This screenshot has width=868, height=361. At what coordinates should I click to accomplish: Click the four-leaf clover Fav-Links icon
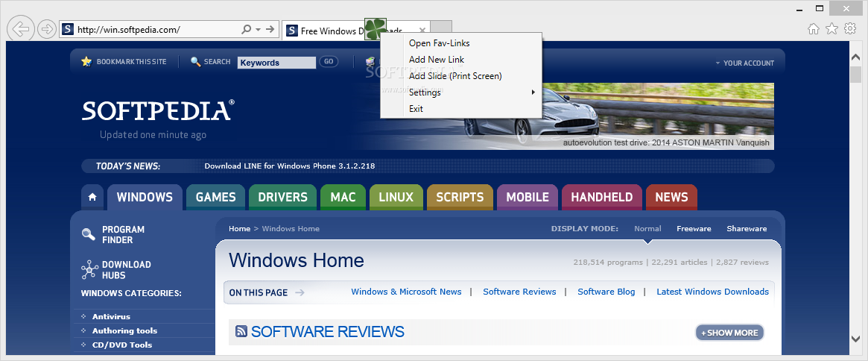click(x=376, y=28)
